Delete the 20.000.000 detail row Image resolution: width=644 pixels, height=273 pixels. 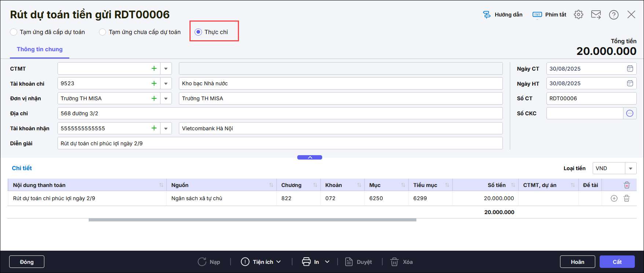click(x=627, y=198)
